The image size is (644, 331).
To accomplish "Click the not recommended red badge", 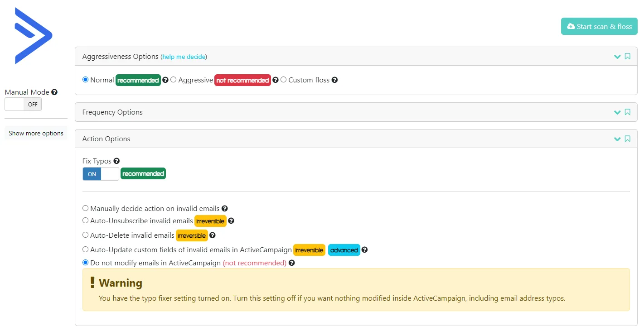I will (242, 80).
